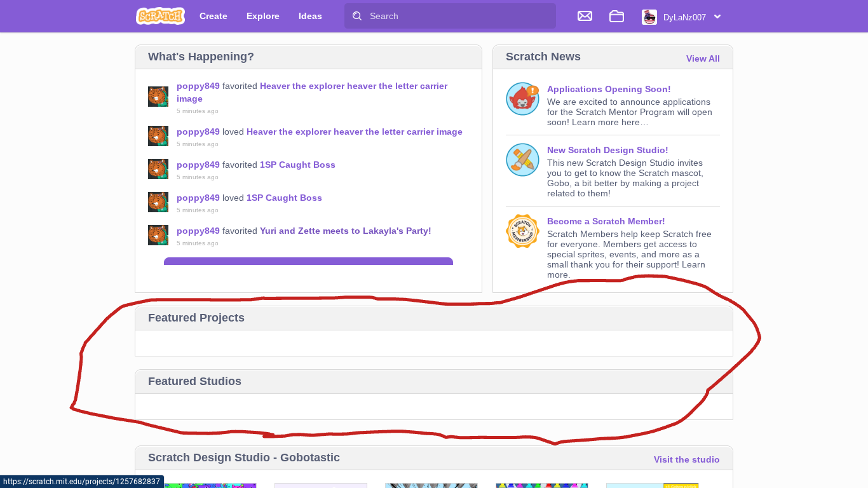Click the magnifier icon in the search bar
868x488 pixels.
[357, 16]
